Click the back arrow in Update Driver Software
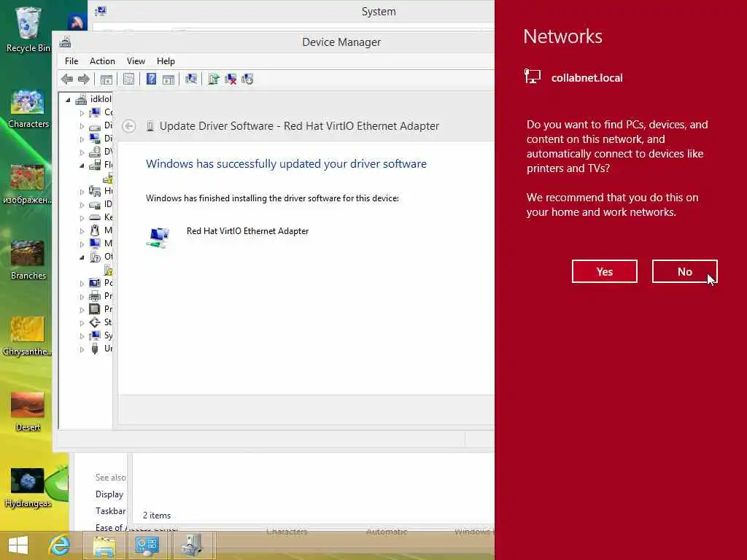This screenshot has height=560, width=747. click(128, 126)
